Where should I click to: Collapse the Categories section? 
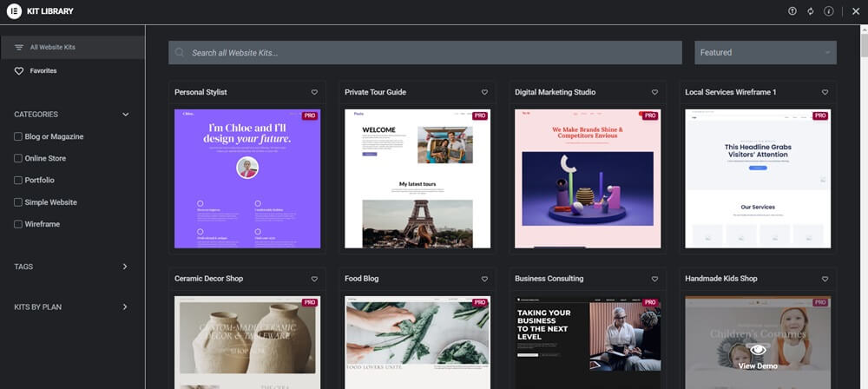125,115
